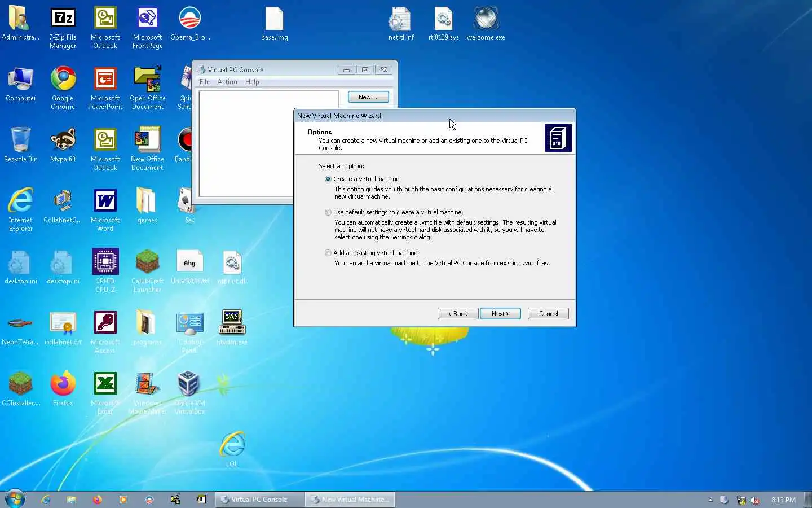Open the media player taskbar icon
Screen dimensions: 812x508
tap(123, 500)
